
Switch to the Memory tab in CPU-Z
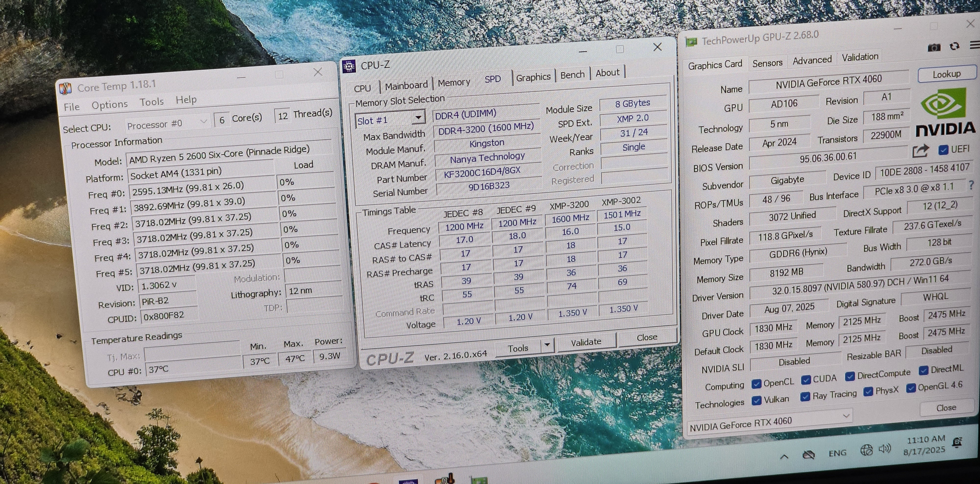tap(454, 83)
